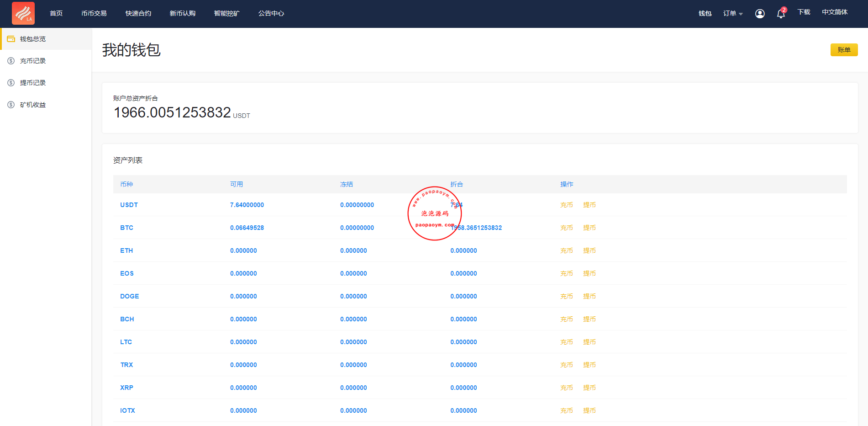Image resolution: width=868 pixels, height=426 pixels.
Task: Open the notification bell icon
Action: click(781, 14)
